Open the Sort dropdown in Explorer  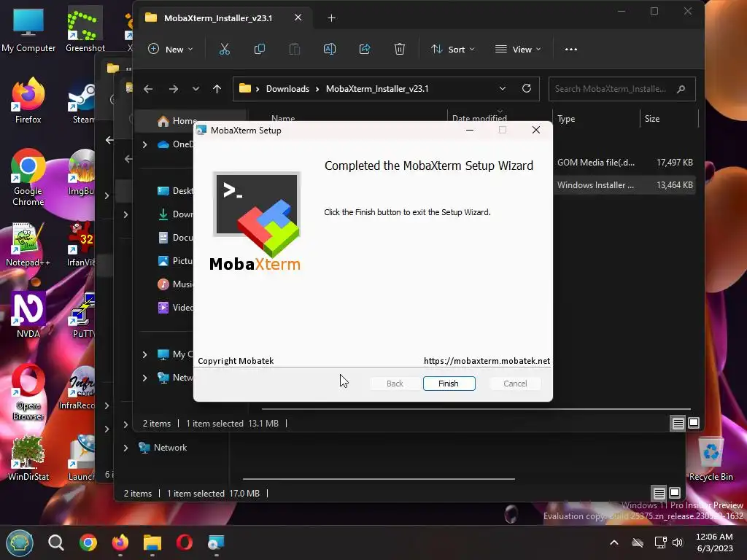(x=452, y=49)
